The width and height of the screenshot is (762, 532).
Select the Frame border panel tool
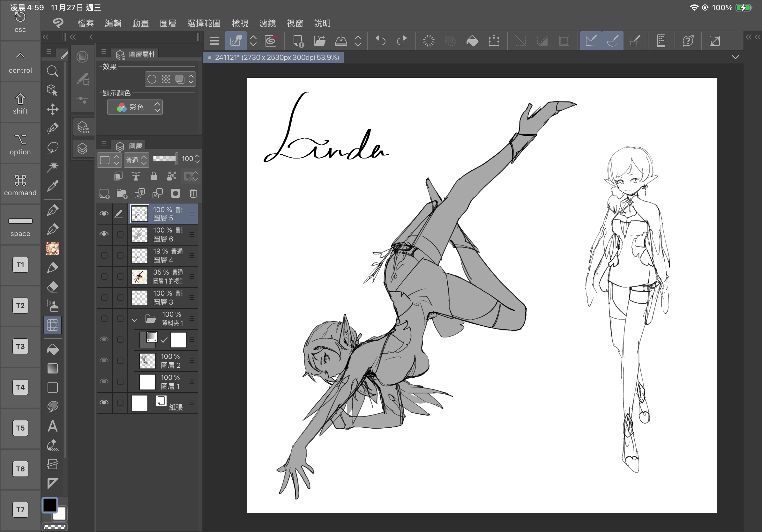pyautogui.click(x=52, y=325)
